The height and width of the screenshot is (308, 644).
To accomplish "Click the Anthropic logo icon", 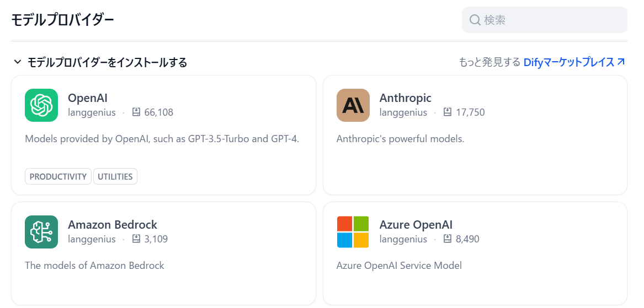I will [x=353, y=105].
